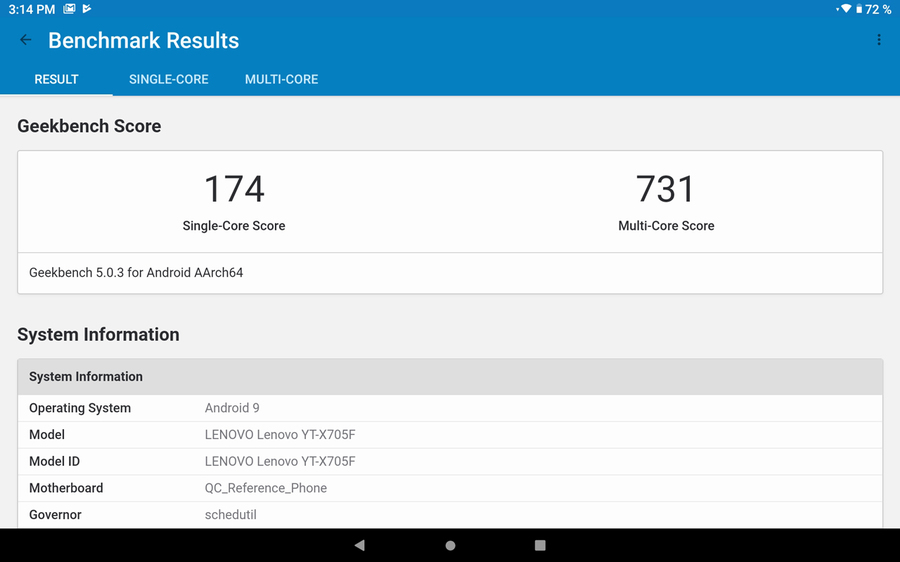Tap the Governor row label

point(55,514)
